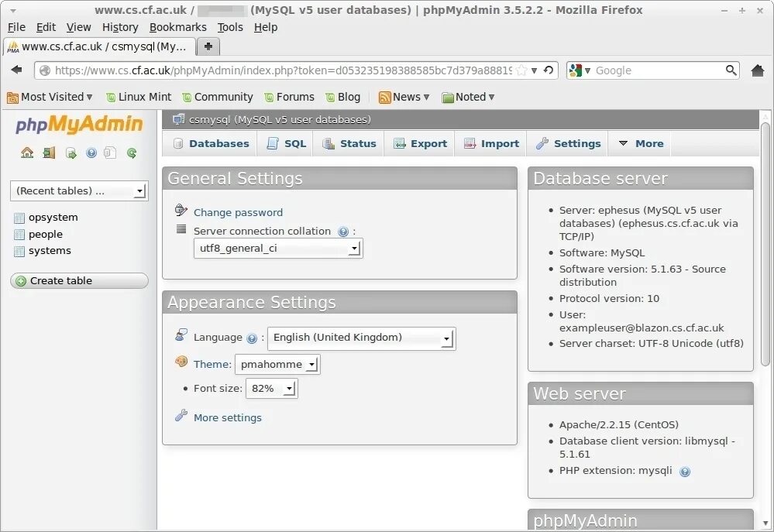Open the Language dropdown
The width and height of the screenshot is (774, 532).
pyautogui.click(x=361, y=338)
